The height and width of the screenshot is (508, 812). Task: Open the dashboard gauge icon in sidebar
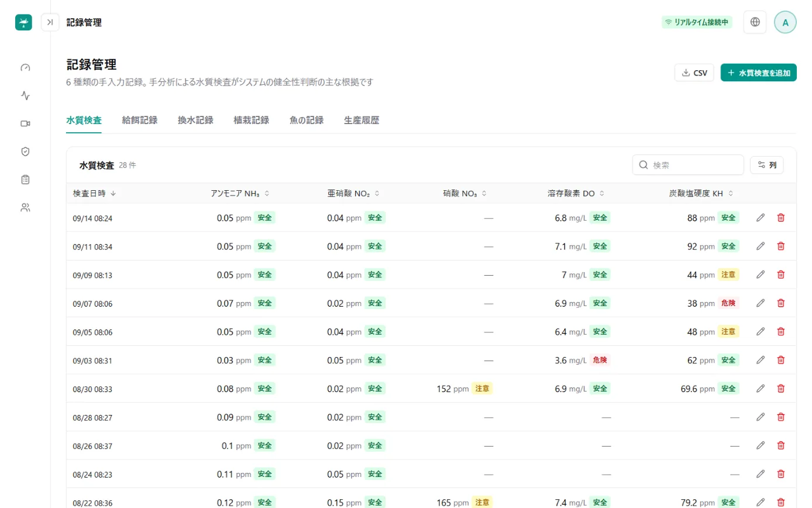tap(25, 67)
